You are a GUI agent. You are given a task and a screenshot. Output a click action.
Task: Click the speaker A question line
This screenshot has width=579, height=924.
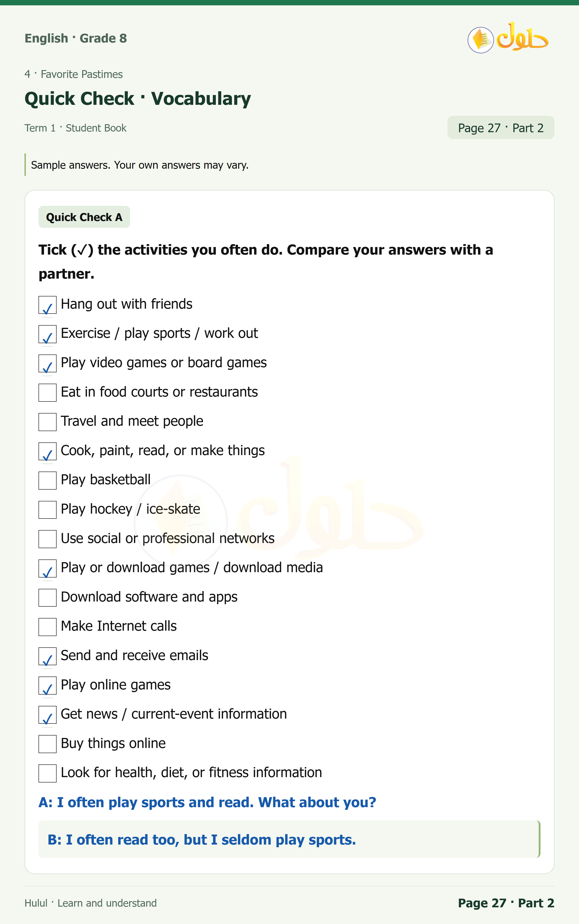(x=207, y=802)
